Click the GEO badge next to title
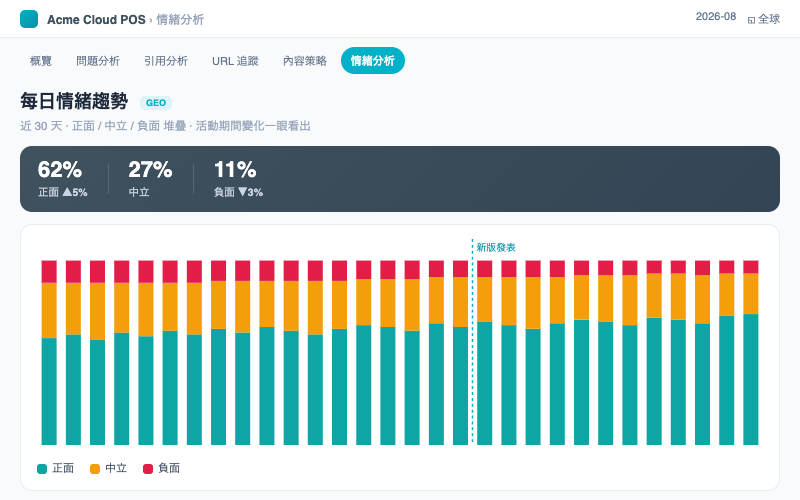The image size is (800, 500). [156, 103]
